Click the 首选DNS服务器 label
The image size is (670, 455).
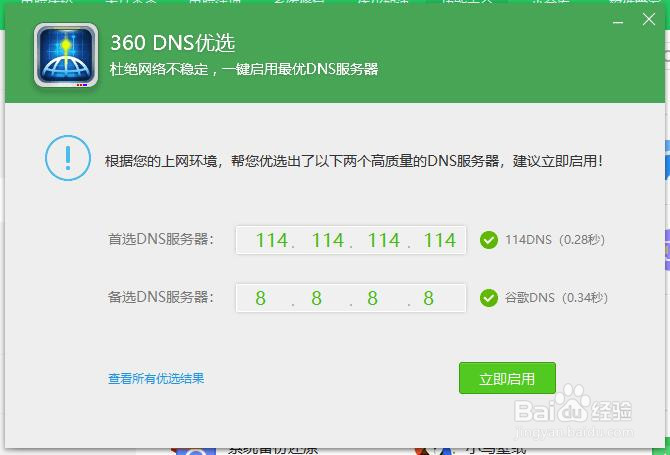(161, 239)
